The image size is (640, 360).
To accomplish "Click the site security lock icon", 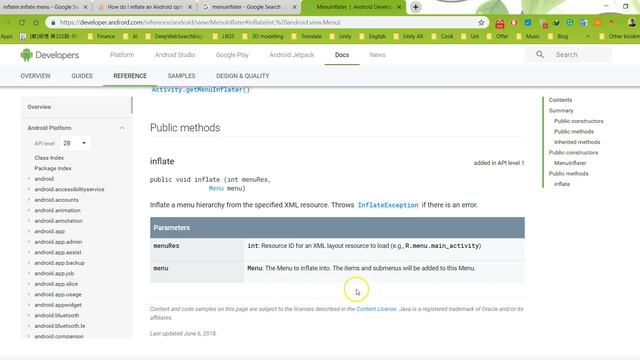I will (x=53, y=22).
